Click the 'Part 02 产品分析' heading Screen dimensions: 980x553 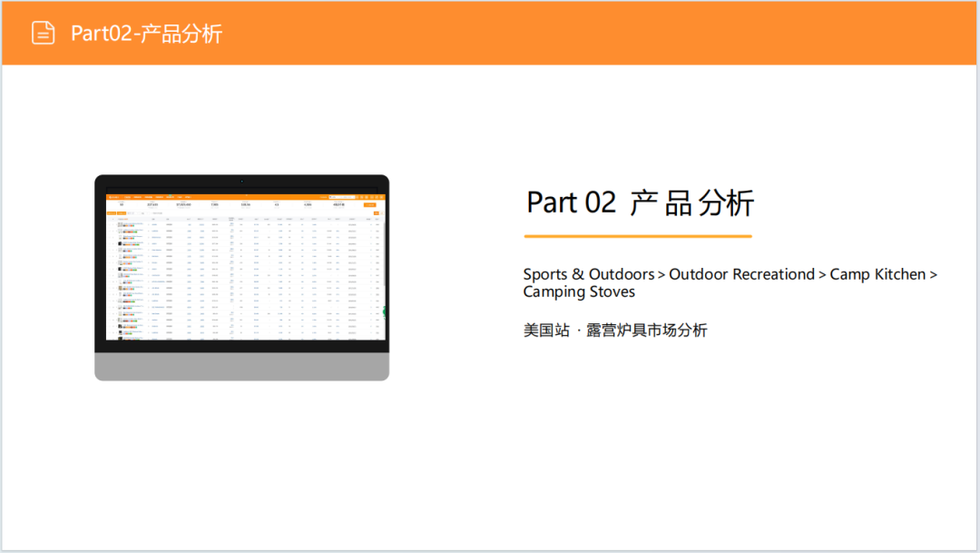(640, 203)
